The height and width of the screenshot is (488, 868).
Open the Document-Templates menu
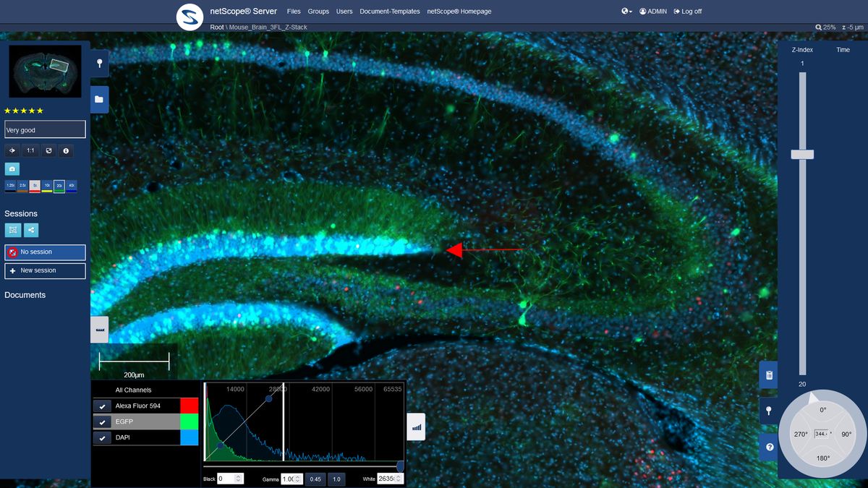[390, 12]
